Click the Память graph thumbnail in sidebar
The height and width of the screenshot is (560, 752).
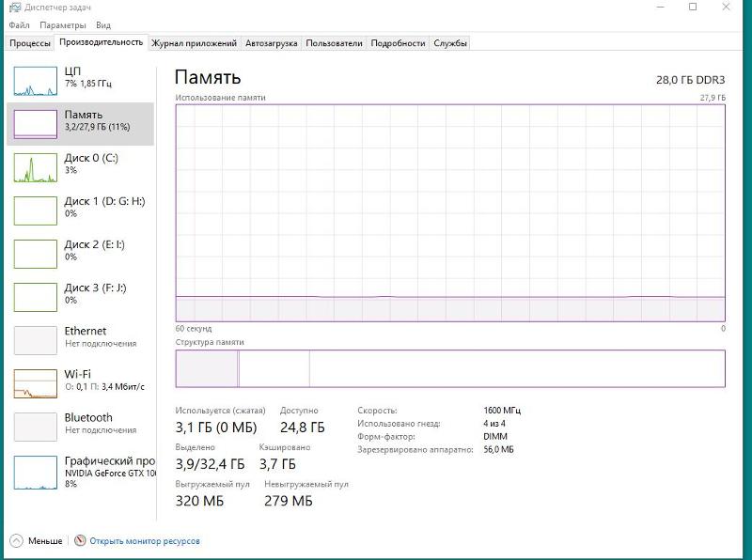[x=36, y=124]
